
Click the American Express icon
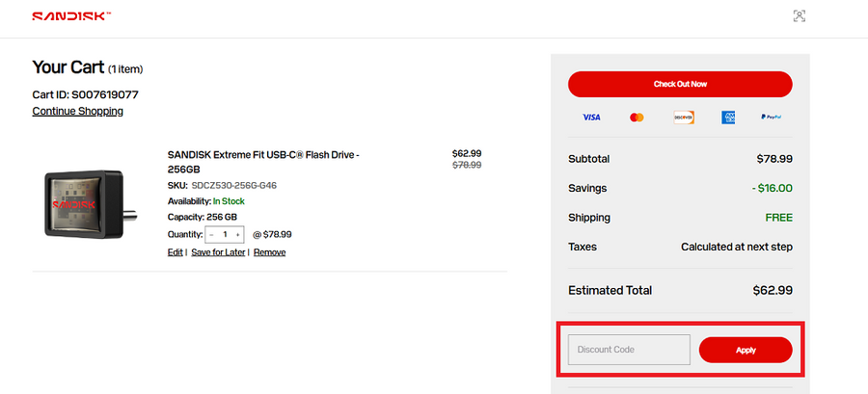pos(728,118)
